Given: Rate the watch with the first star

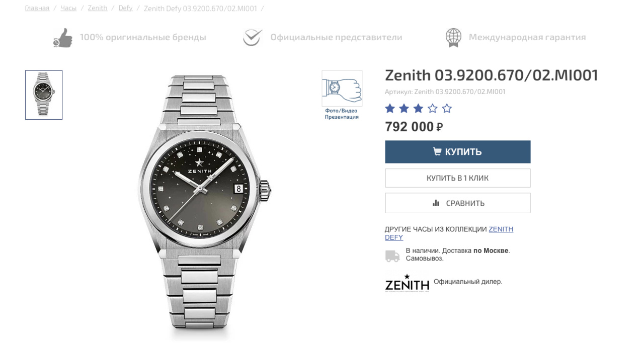Looking at the screenshot, I should (390, 109).
